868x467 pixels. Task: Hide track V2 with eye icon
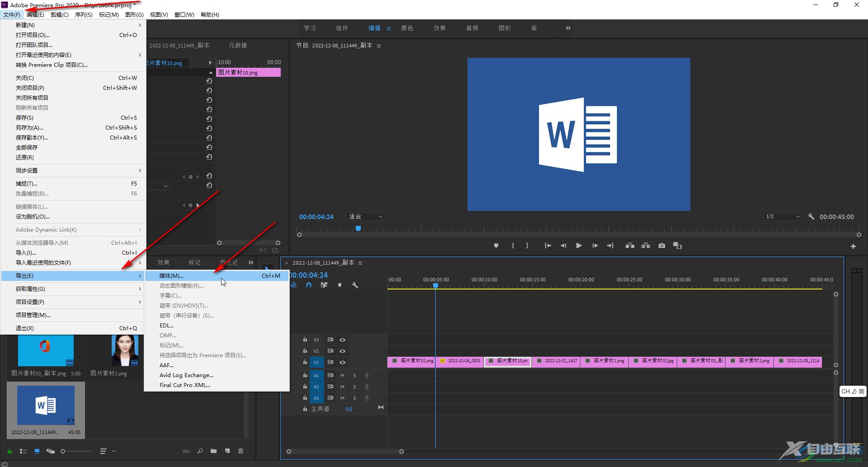pos(342,351)
